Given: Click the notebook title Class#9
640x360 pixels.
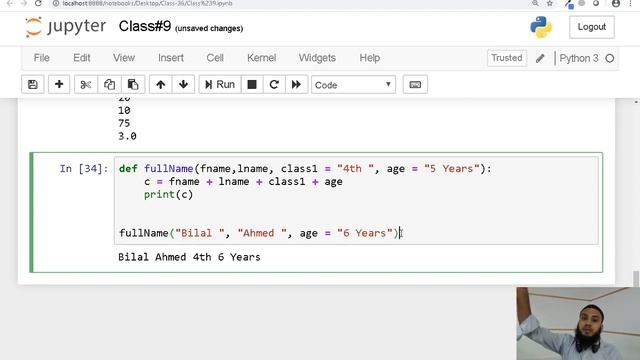Looking at the screenshot, I should [145, 27].
